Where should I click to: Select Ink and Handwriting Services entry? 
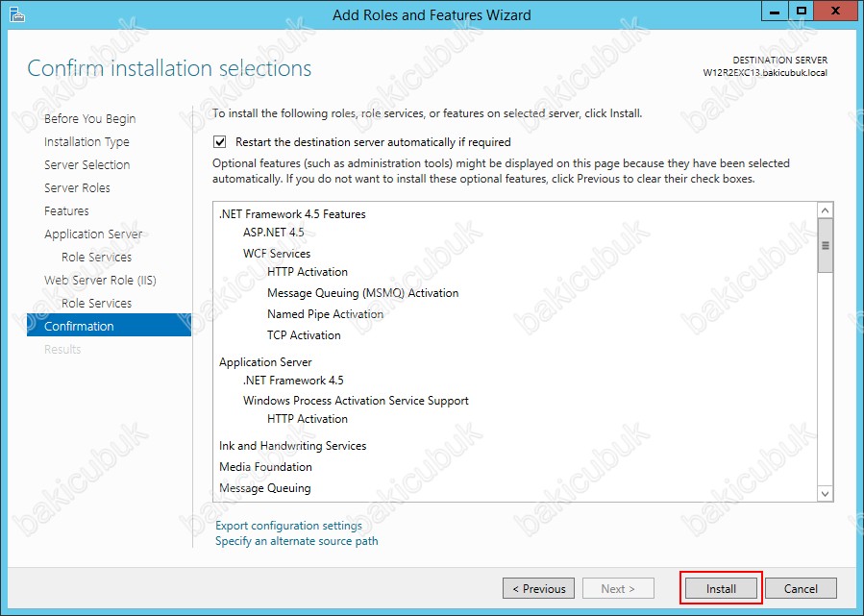292,446
